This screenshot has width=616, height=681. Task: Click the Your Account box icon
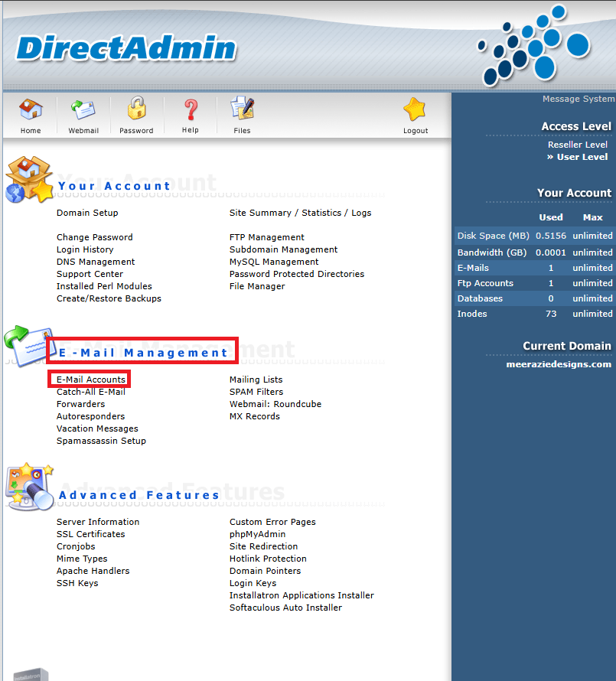click(x=29, y=179)
